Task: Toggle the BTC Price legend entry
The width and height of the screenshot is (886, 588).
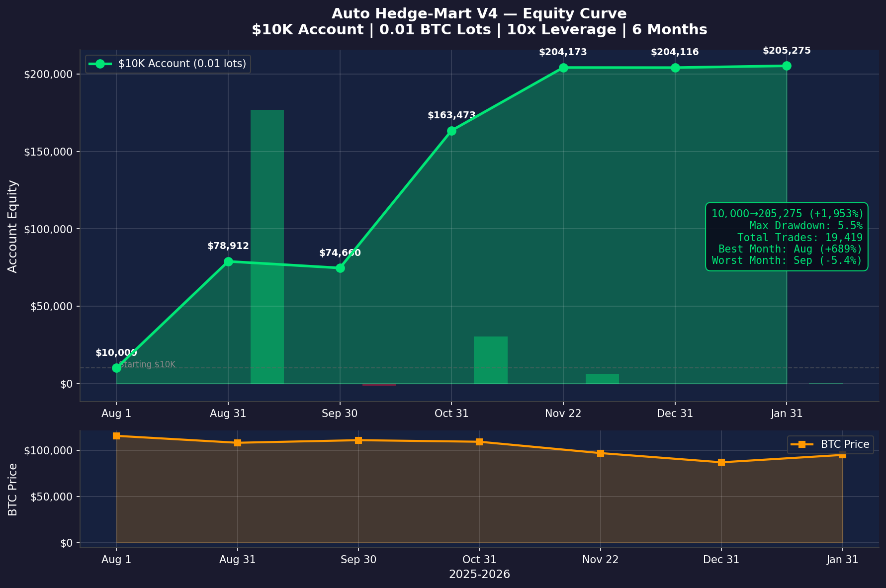Action: pos(830,444)
